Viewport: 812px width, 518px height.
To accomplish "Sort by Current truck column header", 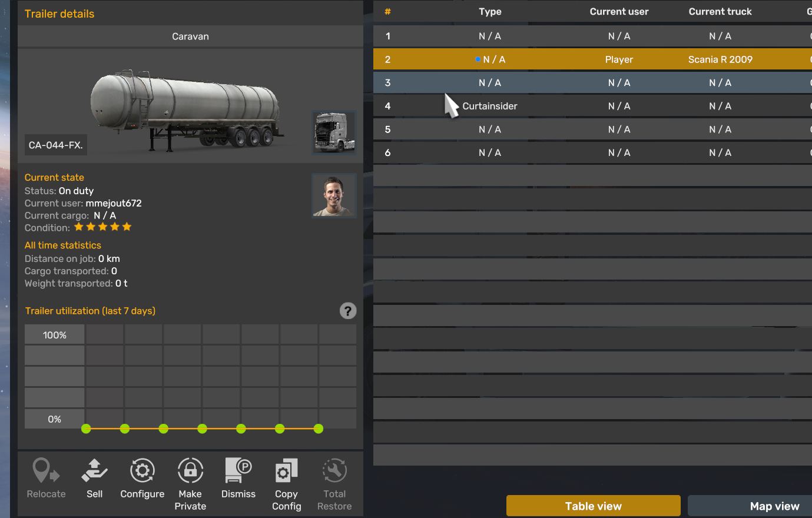I will [x=720, y=11].
